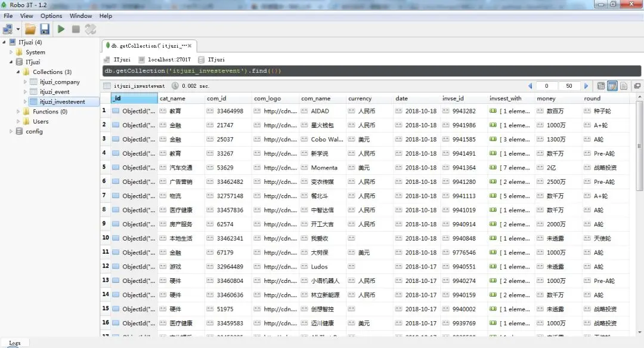Click the scrollbar down arrow
644x348 pixels.
coord(639,332)
